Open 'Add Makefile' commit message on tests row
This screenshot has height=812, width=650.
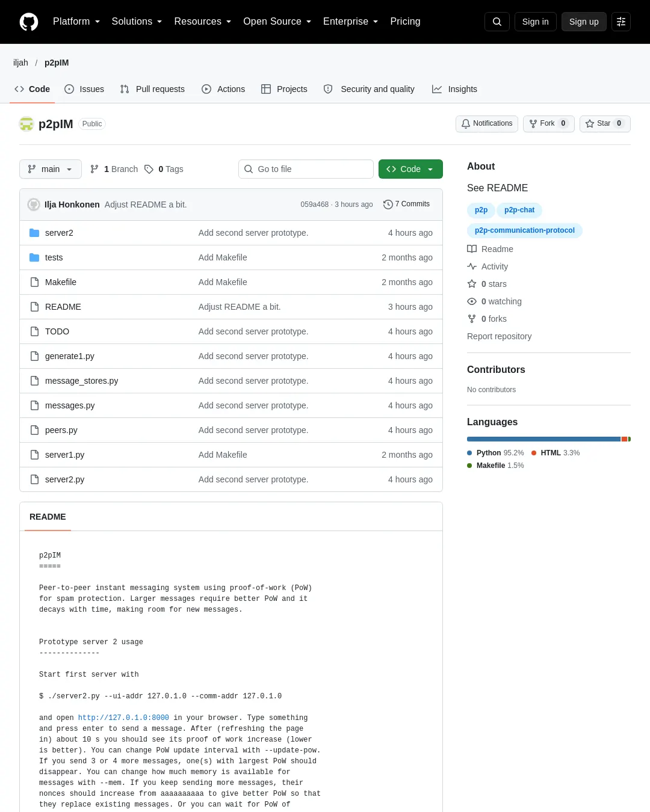[223, 257]
